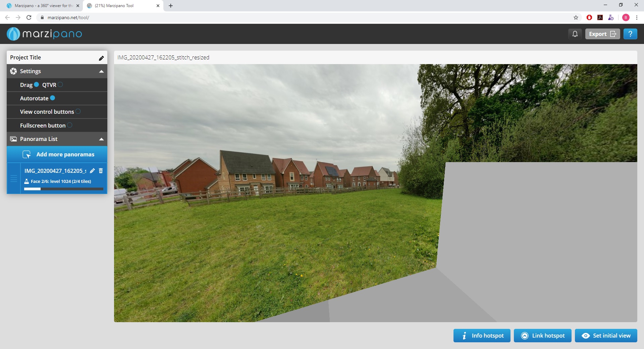Select the Drag control mode
Viewport: 644px width, 349px height.
[37, 85]
